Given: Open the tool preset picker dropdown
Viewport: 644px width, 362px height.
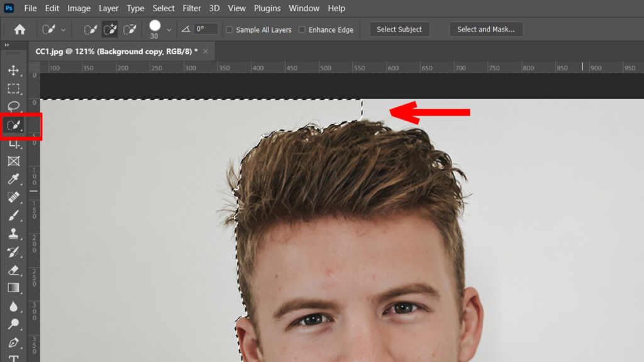Looking at the screenshot, I should [x=63, y=30].
